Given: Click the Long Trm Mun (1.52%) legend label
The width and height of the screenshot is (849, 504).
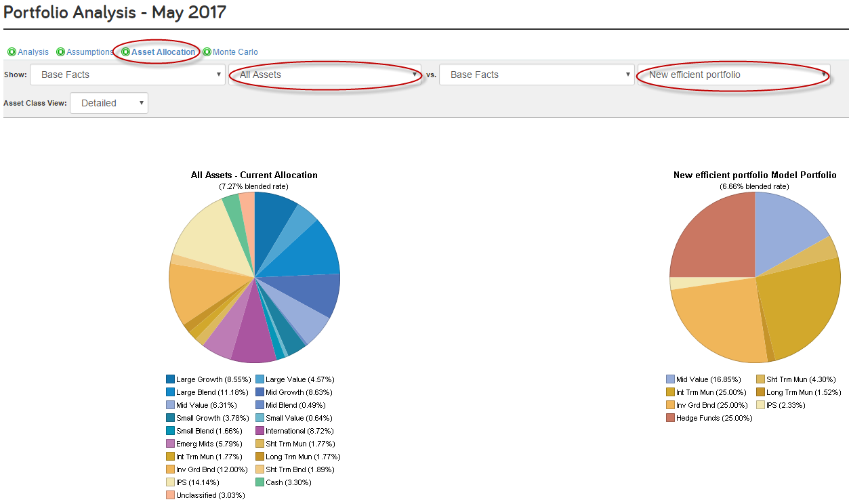Looking at the screenshot, I should (804, 392).
